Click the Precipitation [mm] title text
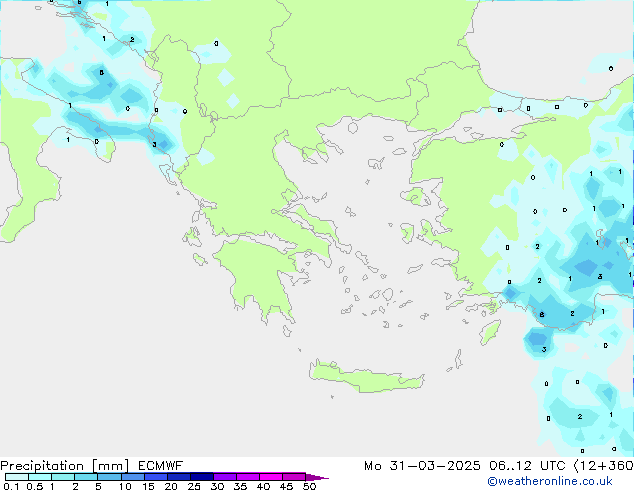The width and height of the screenshot is (634, 490). click(62, 466)
